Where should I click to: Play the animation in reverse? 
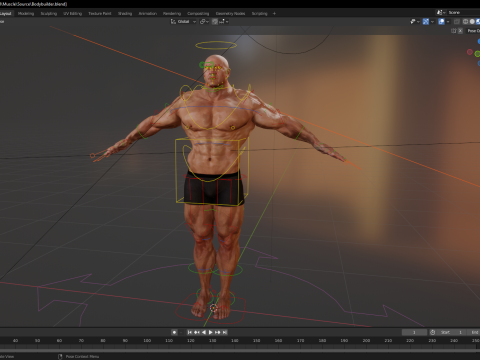tap(204, 332)
